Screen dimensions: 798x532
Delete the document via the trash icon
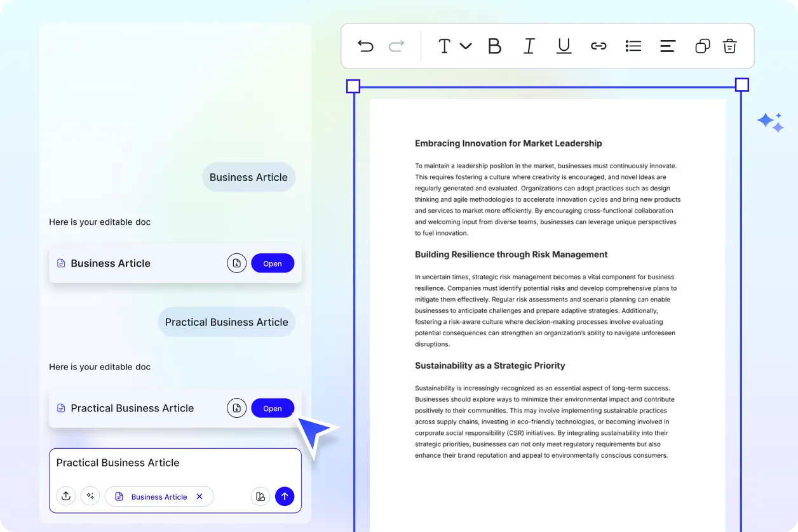point(729,46)
